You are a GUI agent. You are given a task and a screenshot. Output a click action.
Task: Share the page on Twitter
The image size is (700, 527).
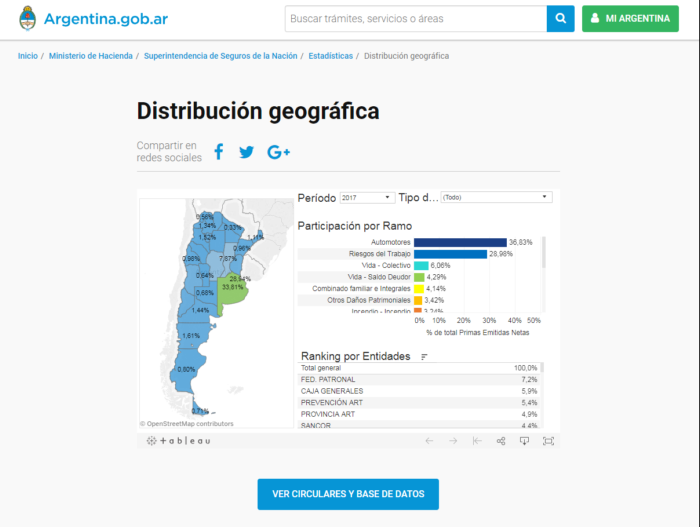click(x=246, y=152)
